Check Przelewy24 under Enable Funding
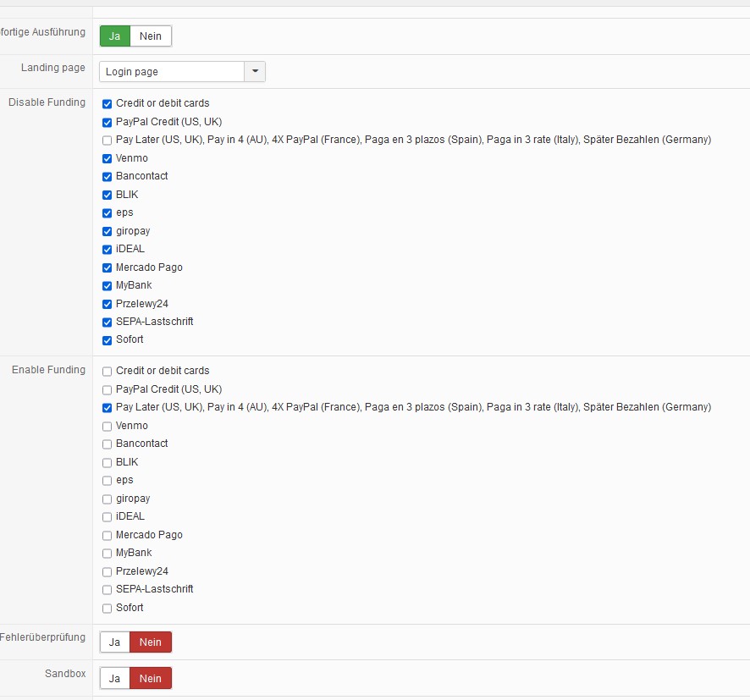This screenshot has width=750, height=700. [x=108, y=572]
